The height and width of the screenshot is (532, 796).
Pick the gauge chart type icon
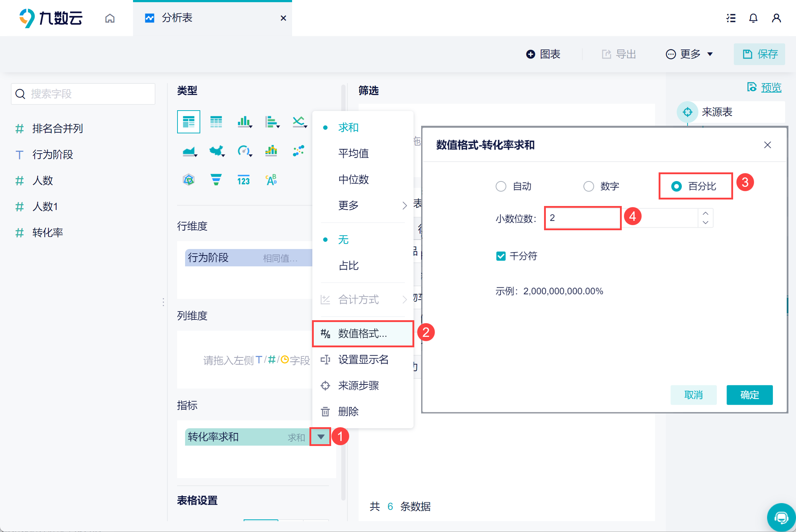point(244,151)
